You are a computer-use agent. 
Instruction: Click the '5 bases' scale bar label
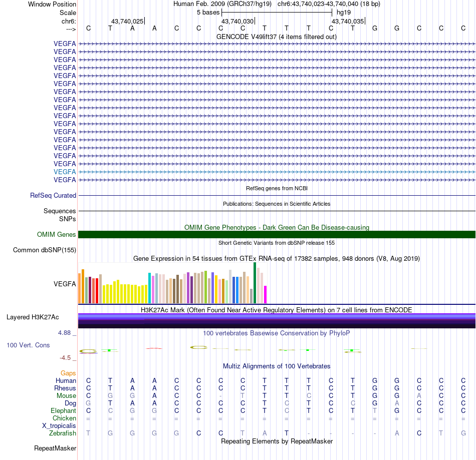[208, 13]
